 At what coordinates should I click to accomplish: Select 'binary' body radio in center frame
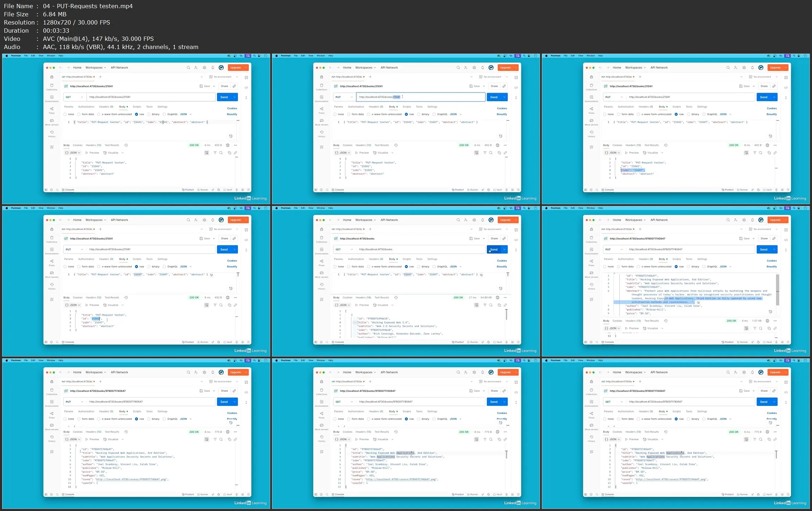[419, 267]
